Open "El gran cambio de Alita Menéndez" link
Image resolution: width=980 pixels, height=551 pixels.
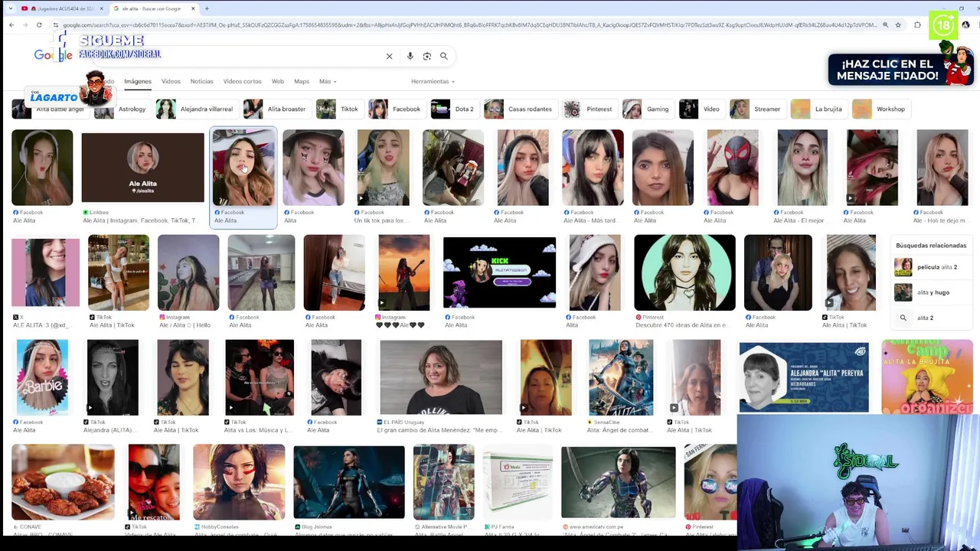(439, 430)
